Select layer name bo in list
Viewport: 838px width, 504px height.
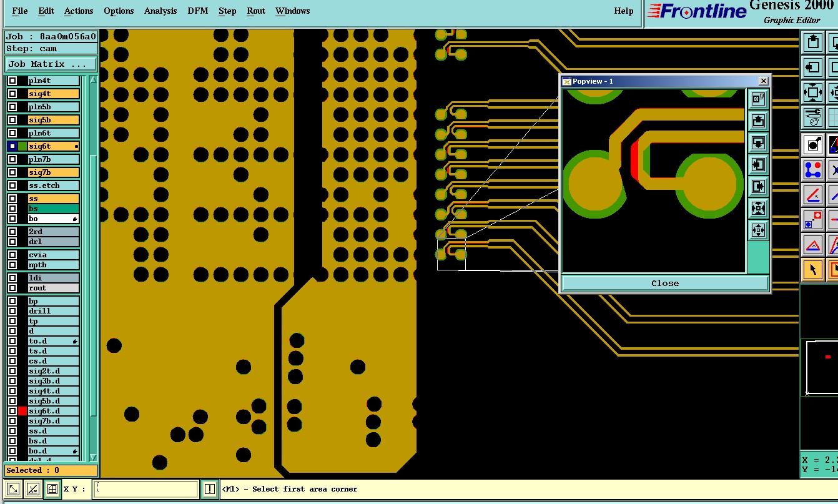pyautogui.click(x=54, y=219)
